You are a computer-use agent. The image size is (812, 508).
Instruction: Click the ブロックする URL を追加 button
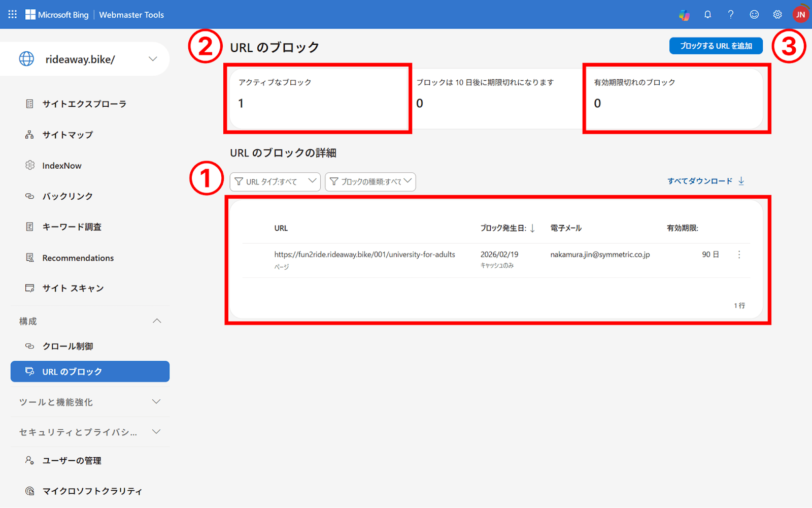point(716,46)
